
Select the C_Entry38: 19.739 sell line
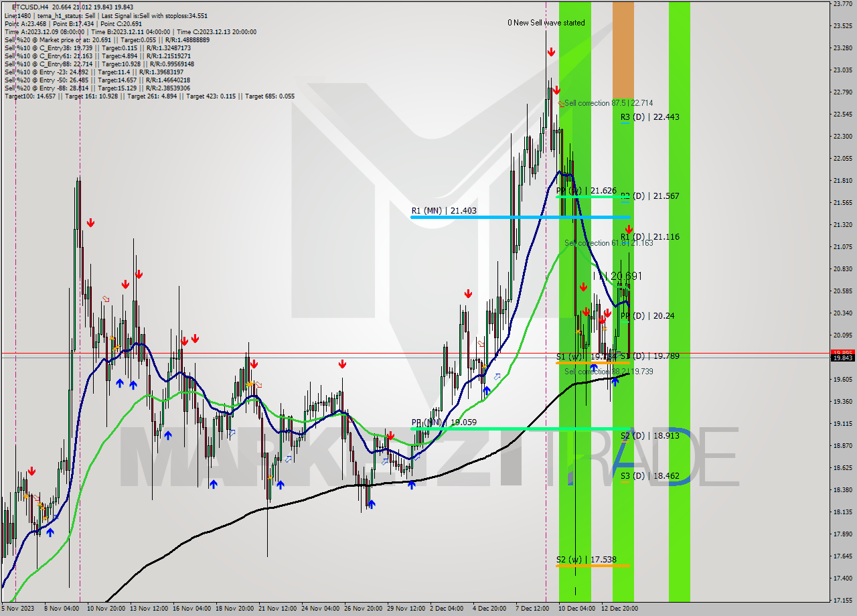(98, 48)
